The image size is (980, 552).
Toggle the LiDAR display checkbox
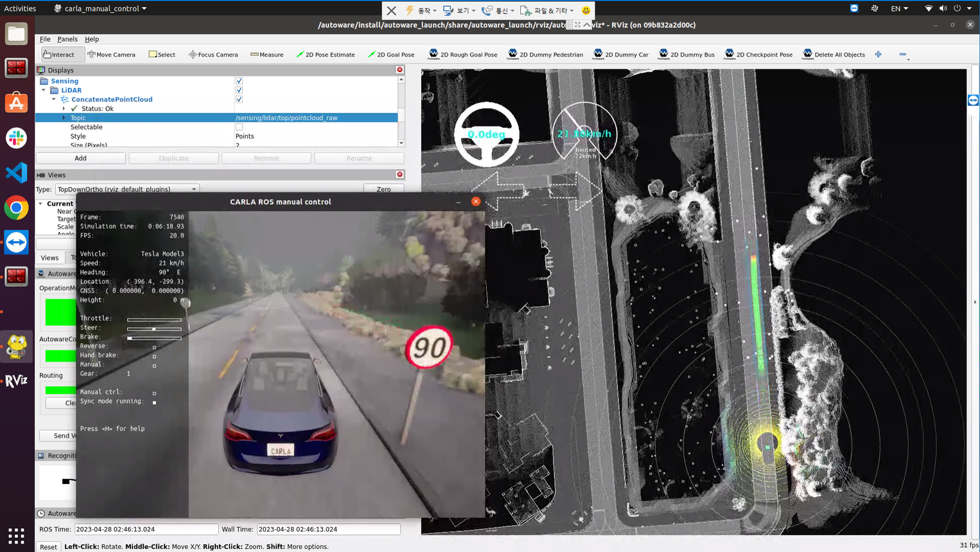pyautogui.click(x=239, y=90)
